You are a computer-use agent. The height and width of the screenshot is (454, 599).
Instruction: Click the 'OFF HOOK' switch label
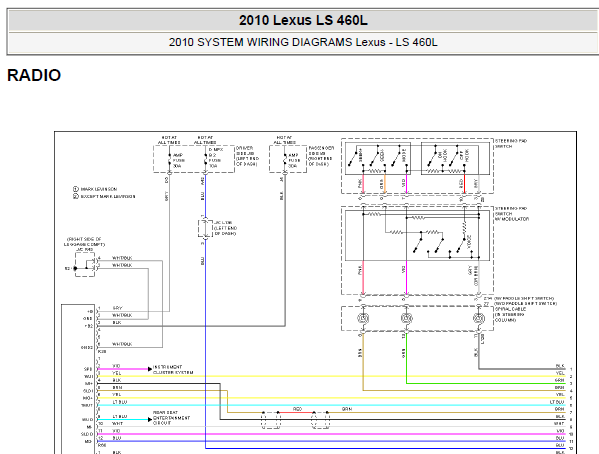[x=464, y=155]
